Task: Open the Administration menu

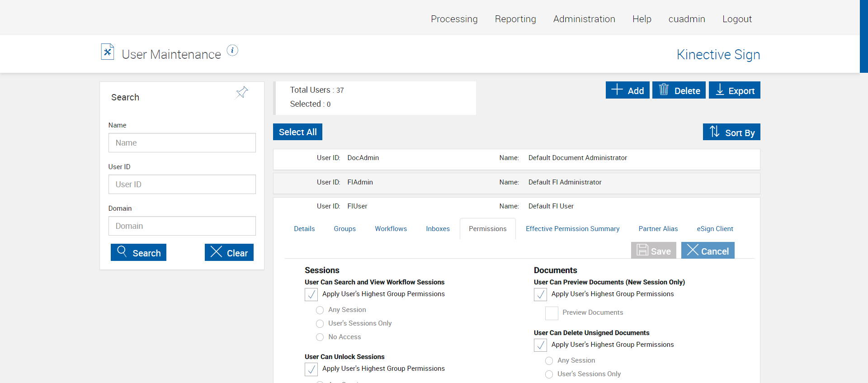Action: (584, 19)
